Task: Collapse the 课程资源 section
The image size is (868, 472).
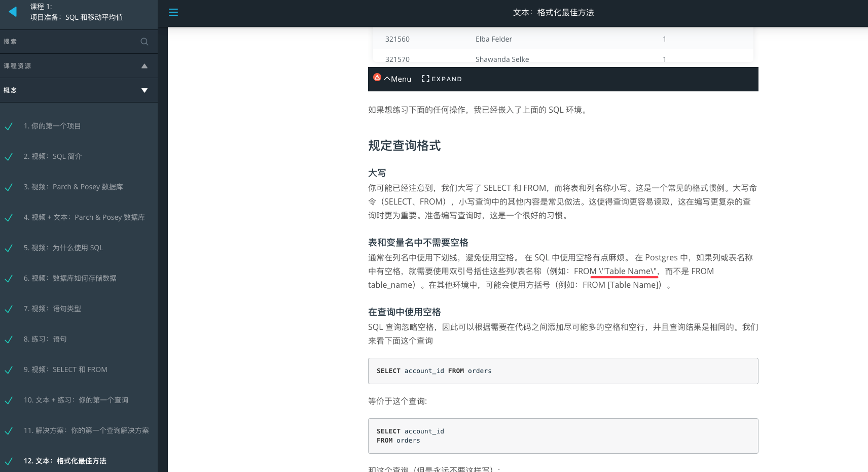Action: point(144,65)
